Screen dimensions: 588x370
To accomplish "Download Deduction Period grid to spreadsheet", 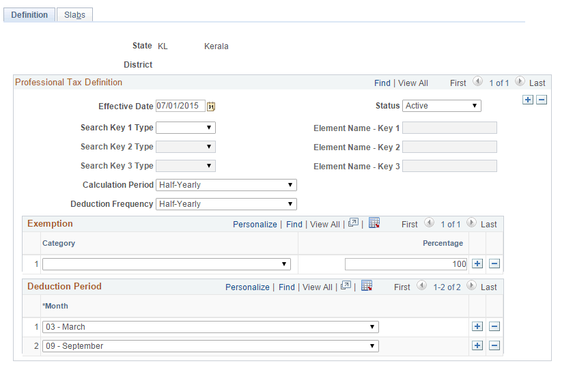I will pos(366,285).
